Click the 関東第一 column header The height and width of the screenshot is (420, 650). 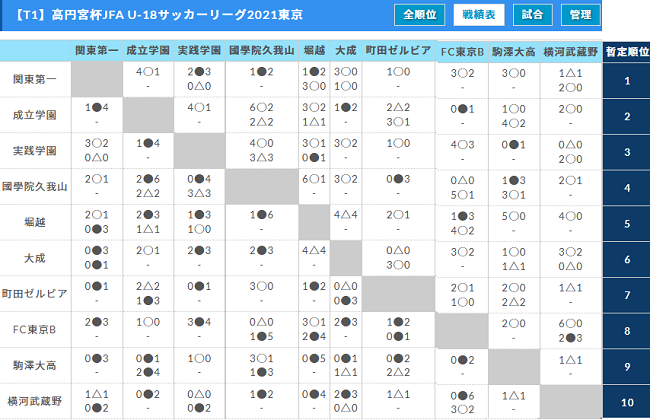[x=97, y=51]
